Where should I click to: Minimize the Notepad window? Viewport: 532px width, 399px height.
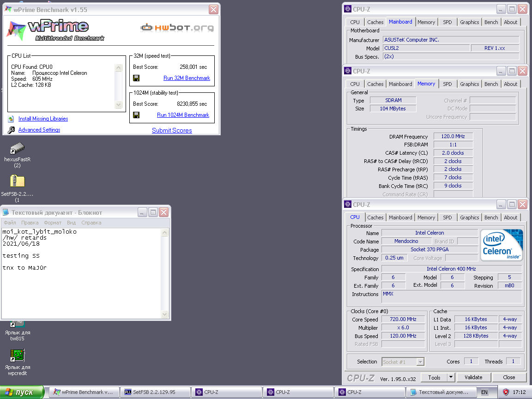coord(142,212)
